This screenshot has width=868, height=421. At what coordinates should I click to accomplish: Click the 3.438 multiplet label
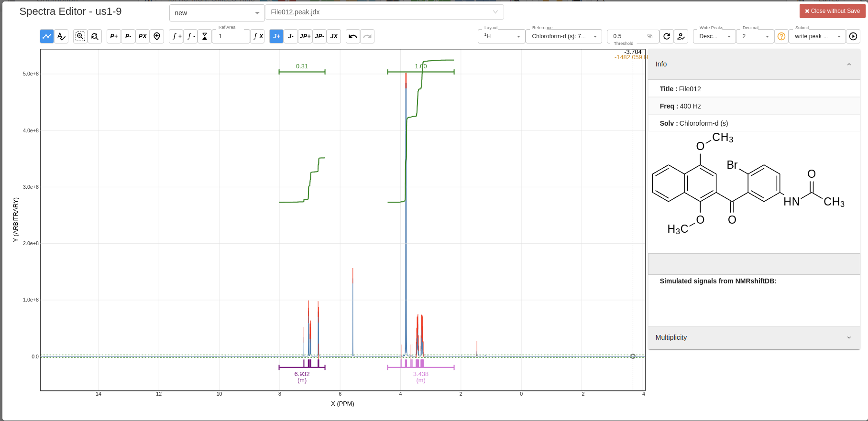421,374
